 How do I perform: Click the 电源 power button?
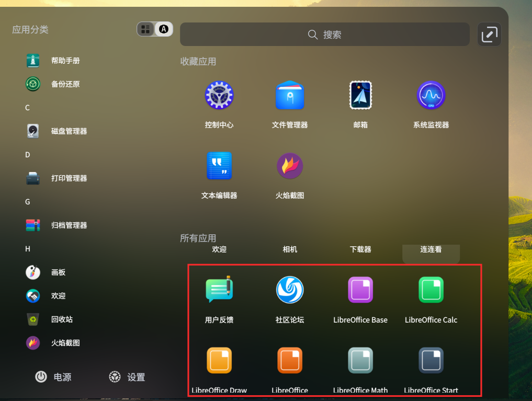click(53, 377)
